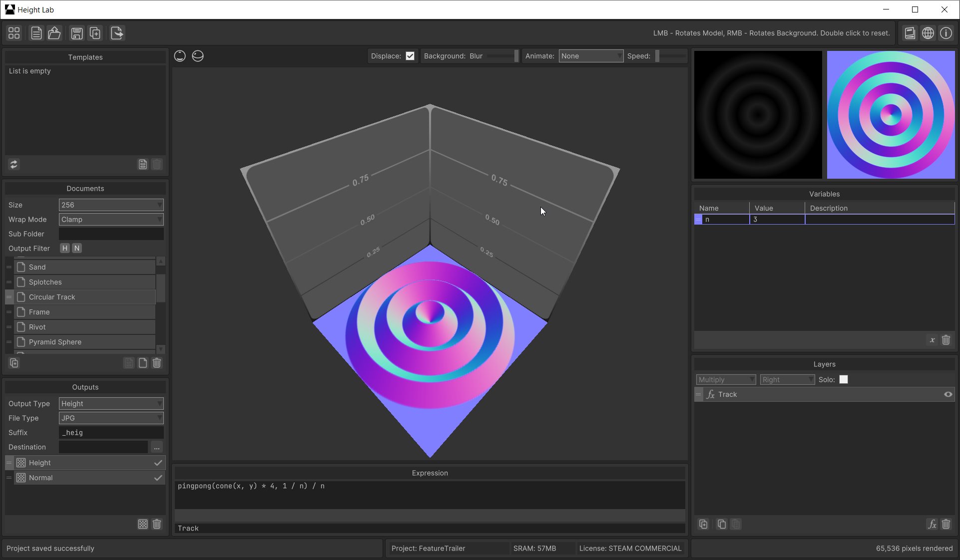This screenshot has height=560, width=960.
Task: Click the save project toolbar icon
Action: click(x=76, y=33)
